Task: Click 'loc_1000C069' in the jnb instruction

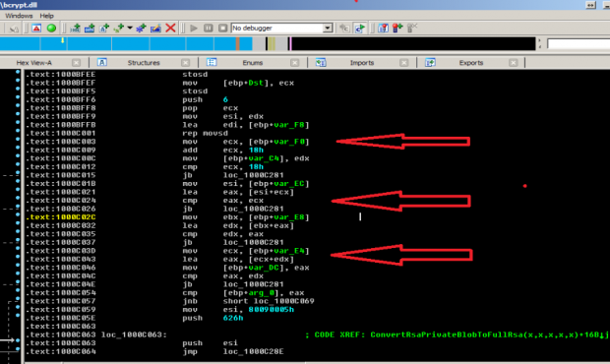Action: (x=283, y=301)
